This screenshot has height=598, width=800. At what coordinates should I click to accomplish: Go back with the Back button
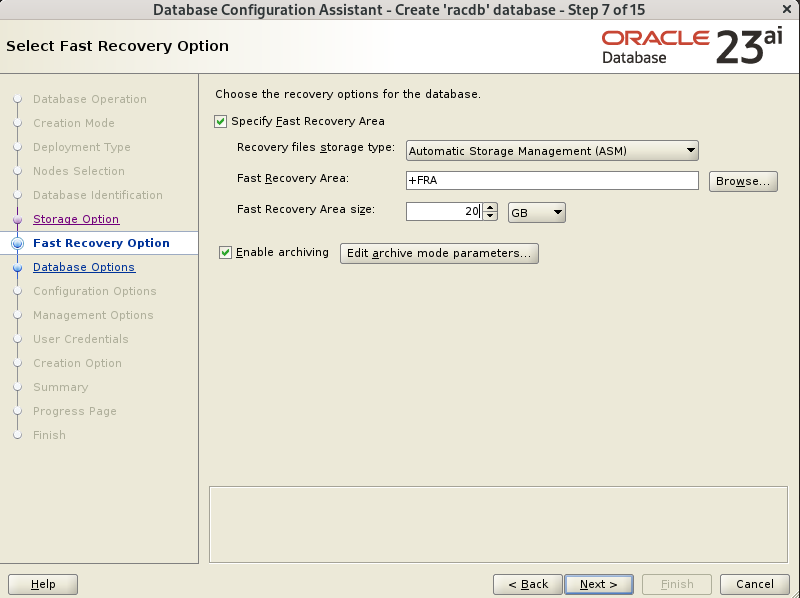click(x=528, y=584)
